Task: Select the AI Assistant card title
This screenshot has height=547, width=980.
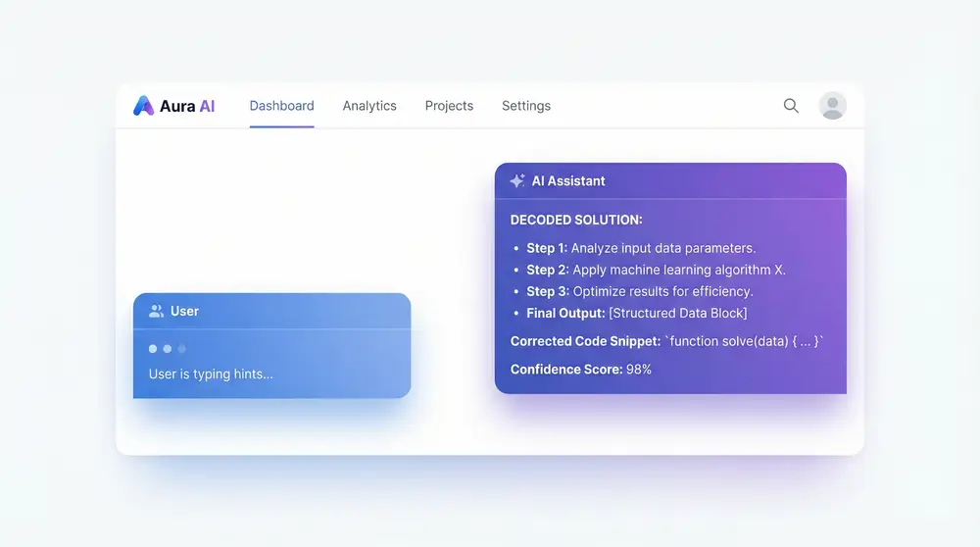Action: pos(568,180)
